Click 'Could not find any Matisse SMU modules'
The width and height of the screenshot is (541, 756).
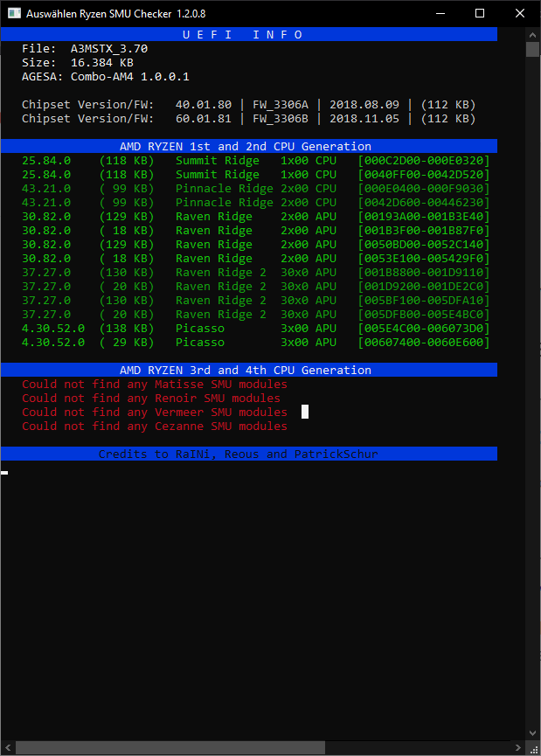155,385
